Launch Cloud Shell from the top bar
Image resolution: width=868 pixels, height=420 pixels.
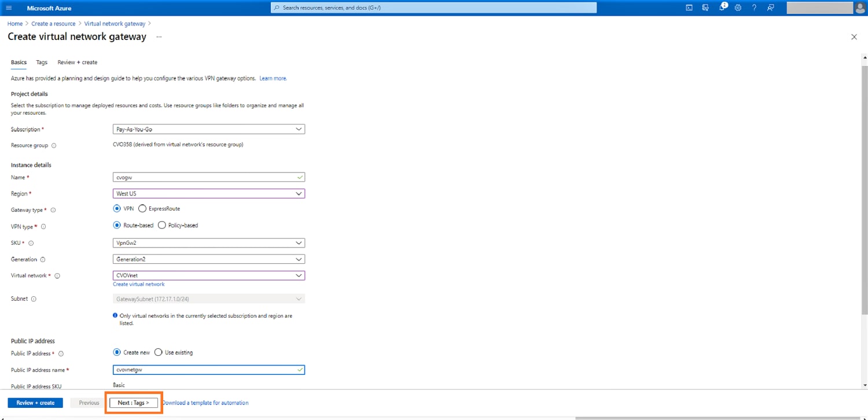pos(689,8)
